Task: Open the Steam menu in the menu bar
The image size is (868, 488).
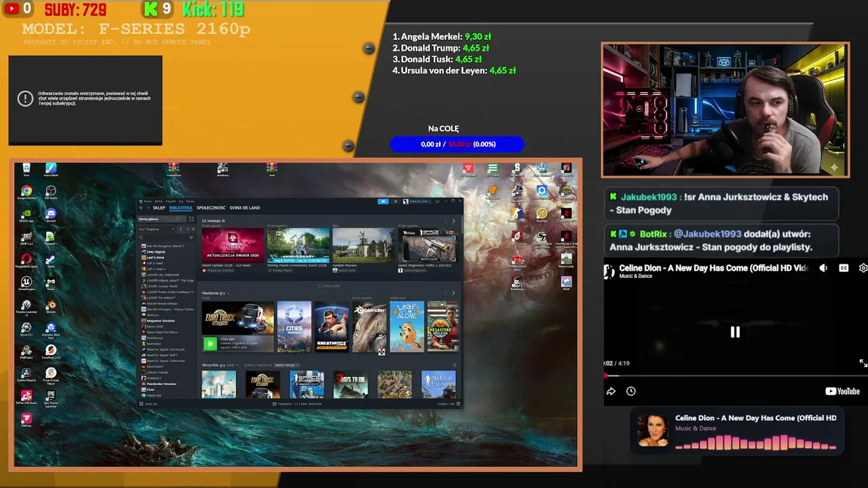Action: click(x=147, y=201)
